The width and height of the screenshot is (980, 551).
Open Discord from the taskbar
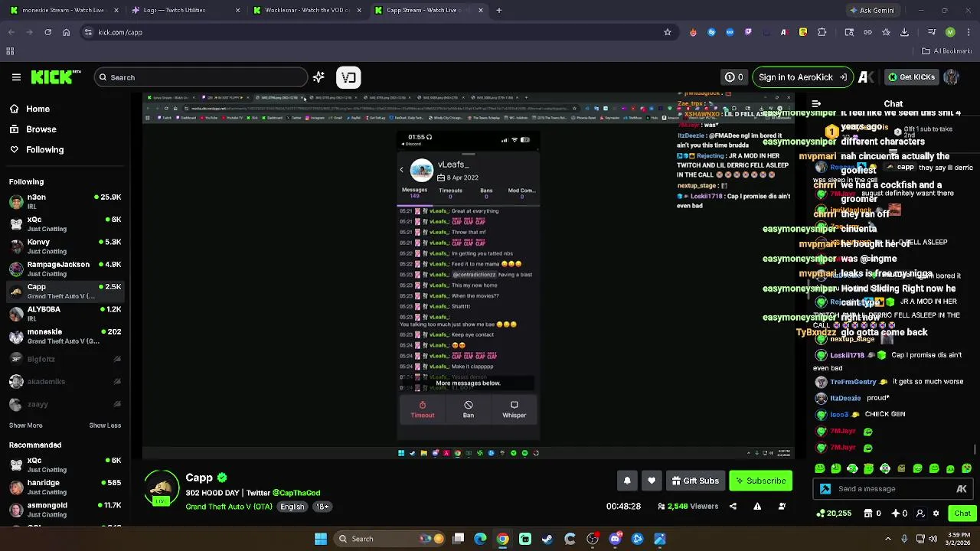coord(615,539)
